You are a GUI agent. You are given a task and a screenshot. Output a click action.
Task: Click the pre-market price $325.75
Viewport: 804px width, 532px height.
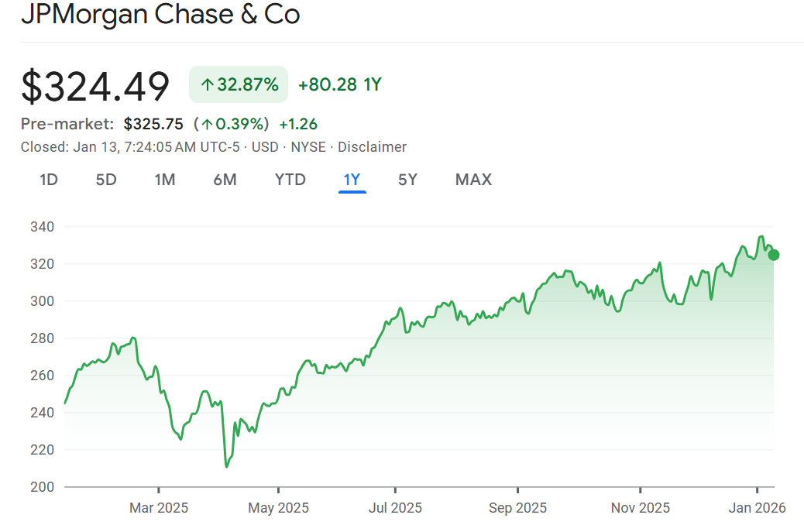[153, 124]
